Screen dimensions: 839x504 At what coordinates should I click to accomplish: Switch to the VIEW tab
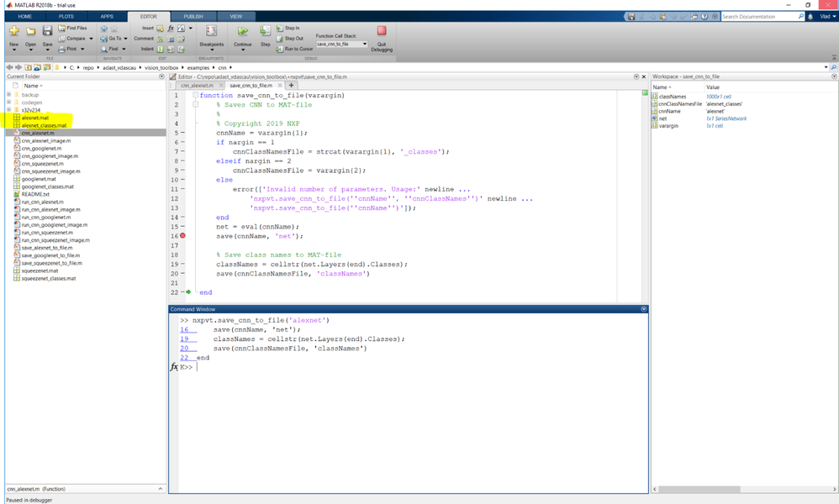[236, 17]
